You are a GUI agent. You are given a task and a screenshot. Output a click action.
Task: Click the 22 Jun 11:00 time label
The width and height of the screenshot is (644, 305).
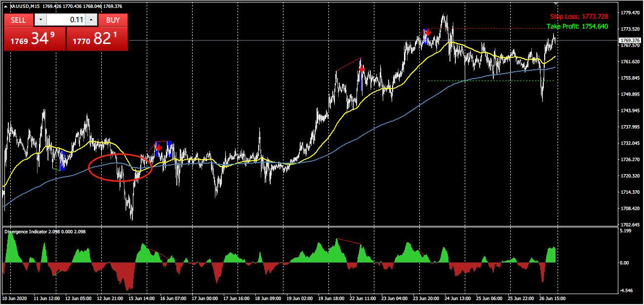pos(363,299)
